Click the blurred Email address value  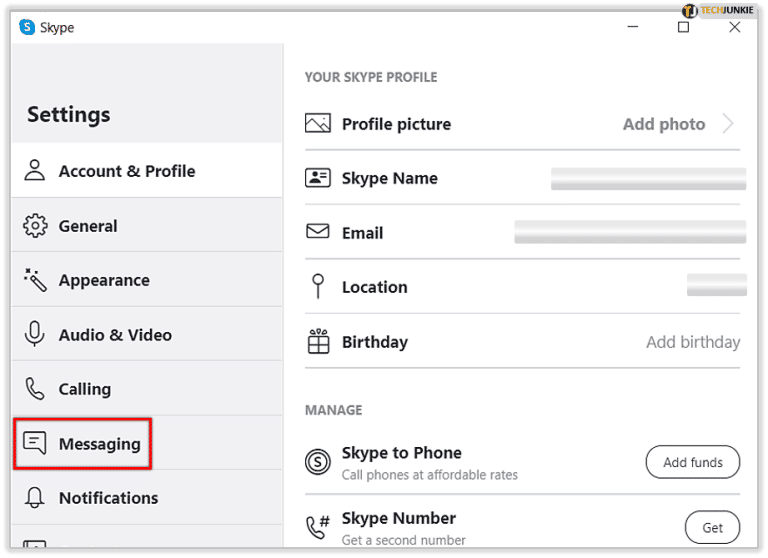[x=630, y=232]
